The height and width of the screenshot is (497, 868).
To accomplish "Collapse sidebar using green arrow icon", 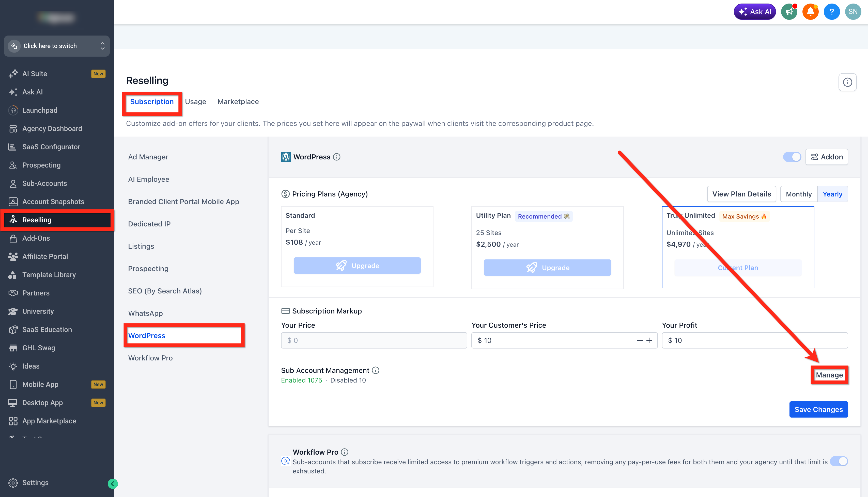I will click(113, 483).
